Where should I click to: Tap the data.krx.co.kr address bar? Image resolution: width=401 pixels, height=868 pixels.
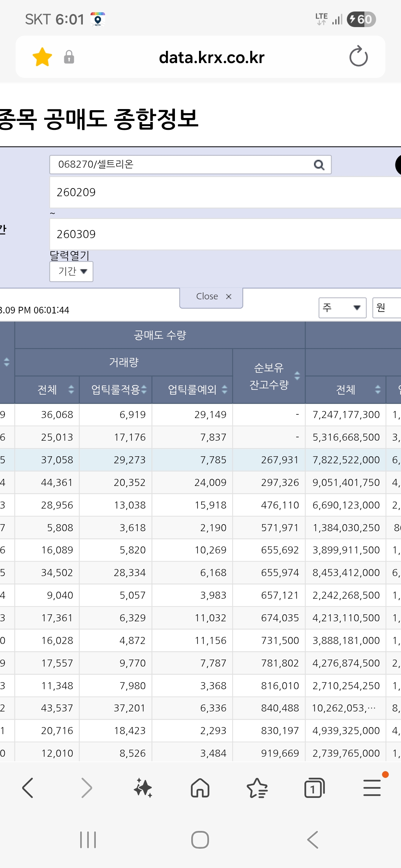tap(212, 57)
